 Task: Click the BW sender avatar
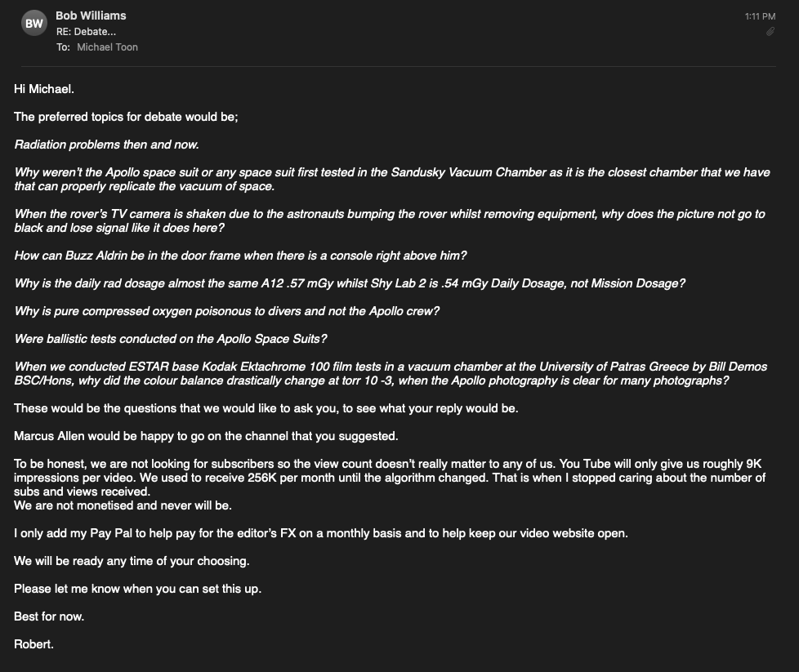tap(34, 24)
